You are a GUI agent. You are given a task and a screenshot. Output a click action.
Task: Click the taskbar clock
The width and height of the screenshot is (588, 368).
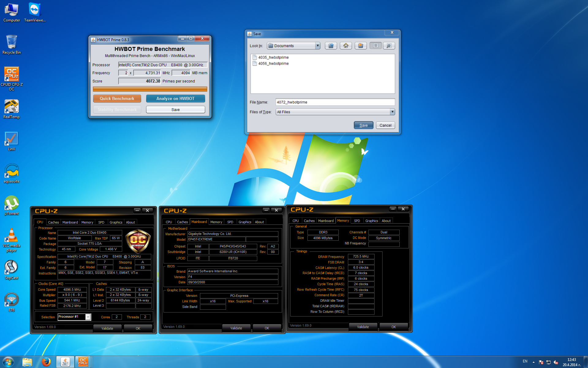click(571, 362)
